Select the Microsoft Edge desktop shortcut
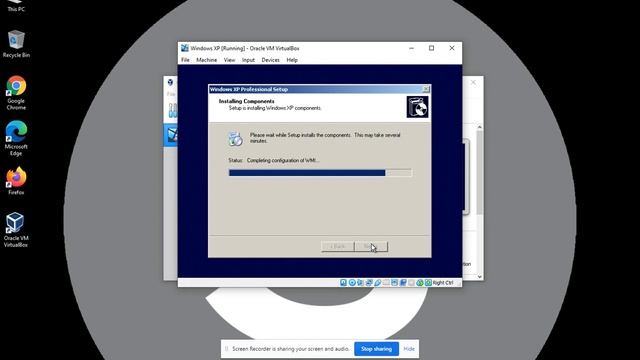 (16, 138)
